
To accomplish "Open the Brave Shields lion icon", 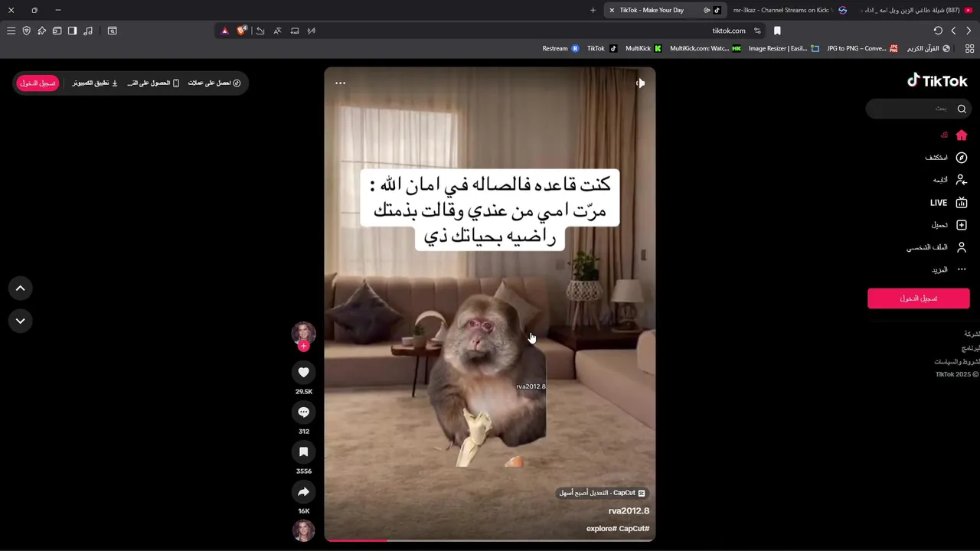I will (x=242, y=31).
